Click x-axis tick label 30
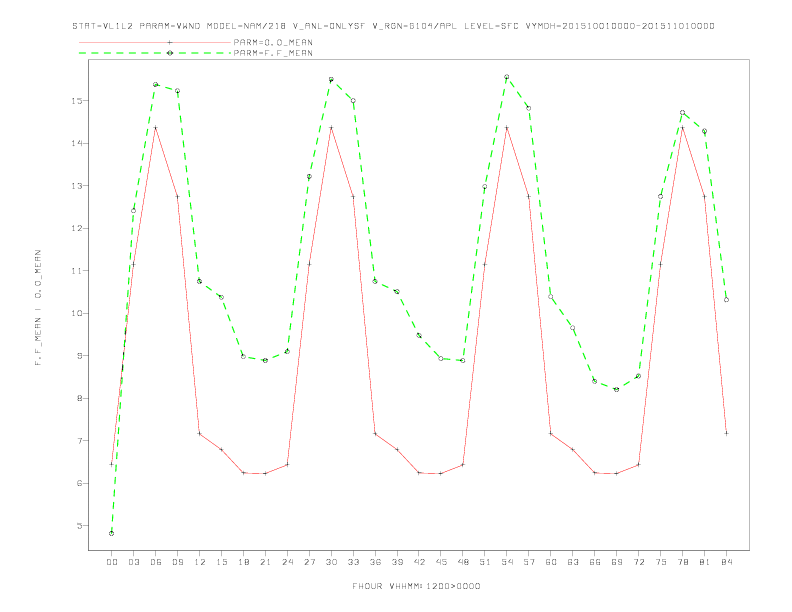Image resolution: width=792 pixels, height=612 pixels. [331, 562]
